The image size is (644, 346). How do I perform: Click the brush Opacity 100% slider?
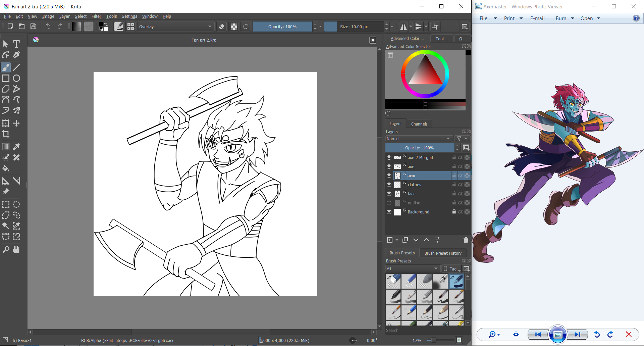pyautogui.click(x=282, y=27)
